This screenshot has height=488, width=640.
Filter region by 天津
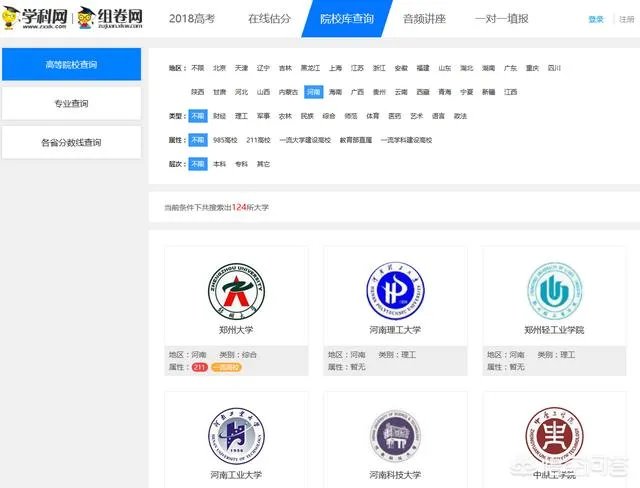point(241,68)
